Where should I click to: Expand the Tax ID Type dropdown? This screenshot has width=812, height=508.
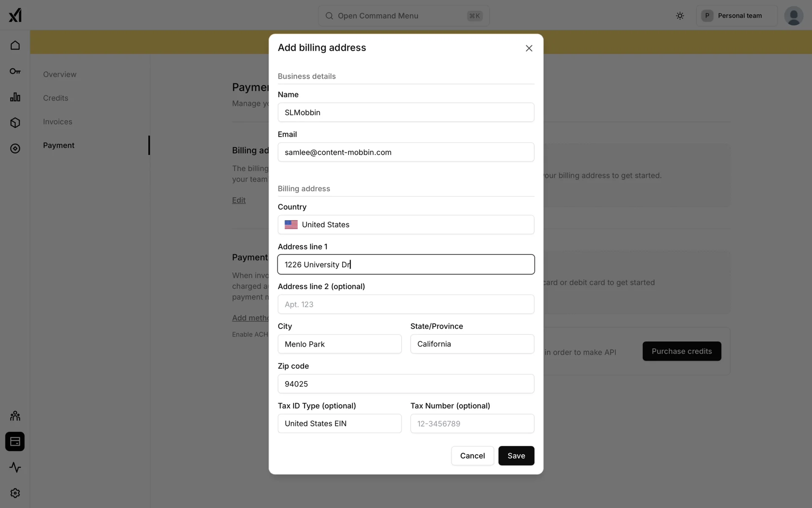point(339,424)
